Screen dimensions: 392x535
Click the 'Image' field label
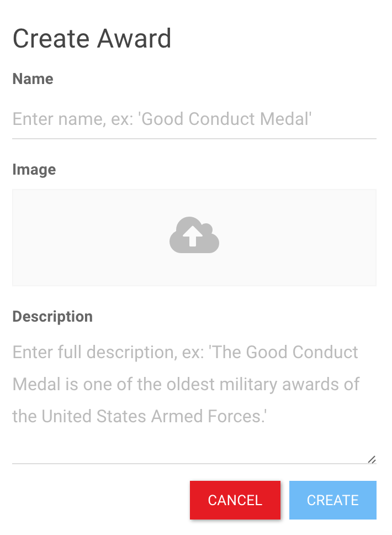coord(34,169)
